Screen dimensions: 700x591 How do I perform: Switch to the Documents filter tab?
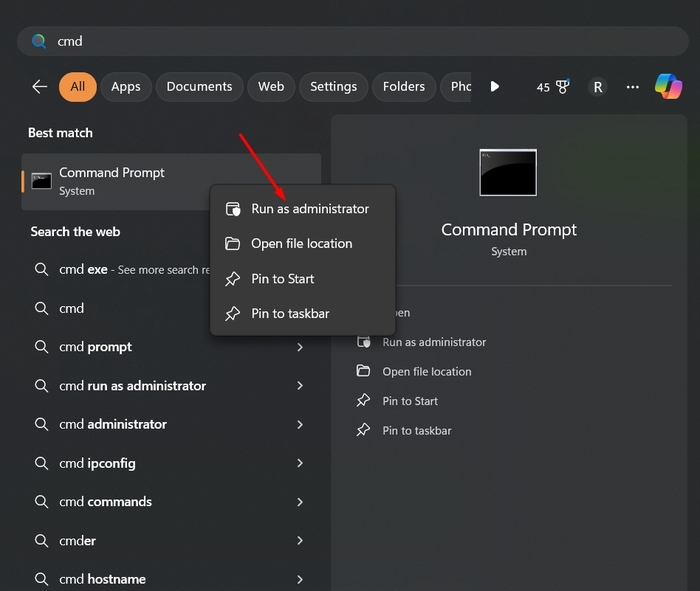tap(199, 87)
